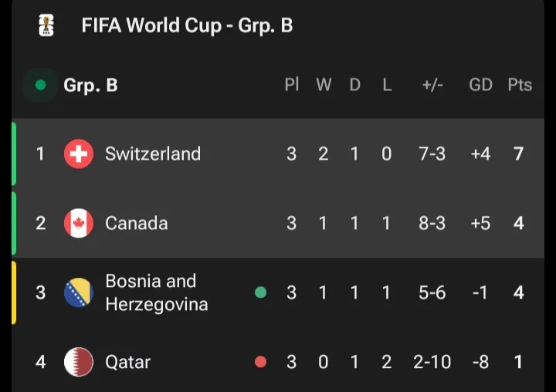The image size is (556, 392).
Task: Click the green status dot beside Bosnia
Action: coord(261,292)
